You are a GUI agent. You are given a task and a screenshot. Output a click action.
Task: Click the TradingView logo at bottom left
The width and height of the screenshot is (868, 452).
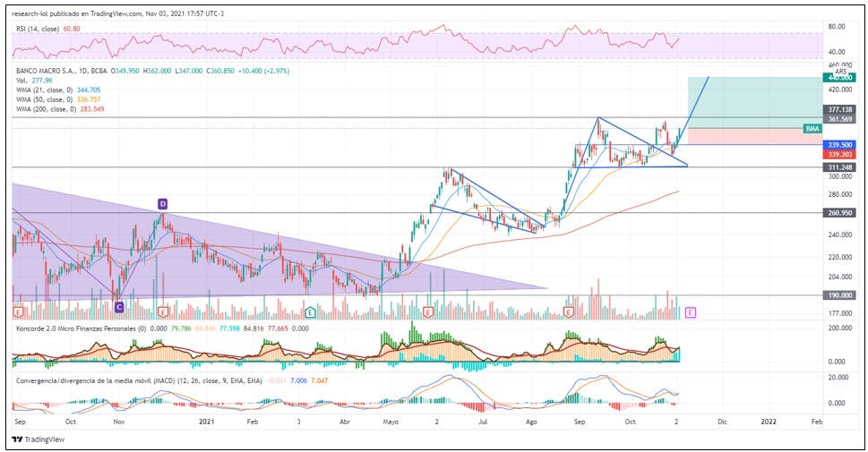[39, 439]
